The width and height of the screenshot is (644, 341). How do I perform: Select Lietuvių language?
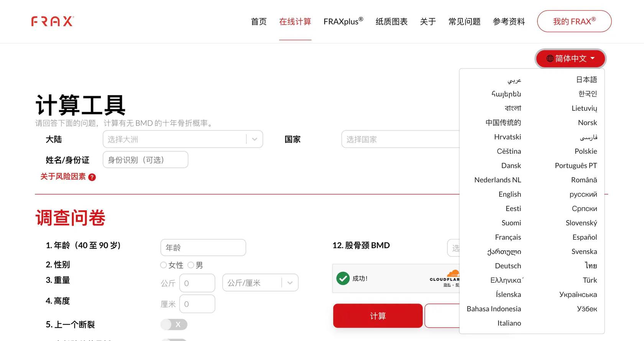pos(584,108)
